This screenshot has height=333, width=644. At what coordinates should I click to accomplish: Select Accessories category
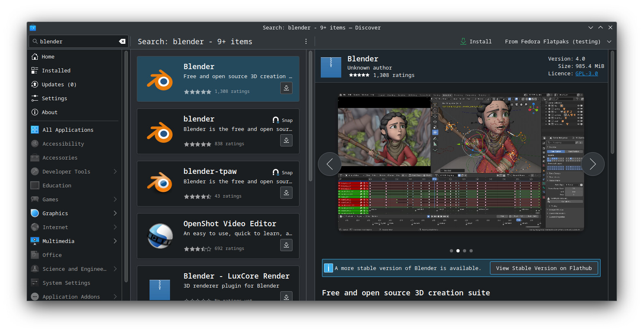[75, 157]
